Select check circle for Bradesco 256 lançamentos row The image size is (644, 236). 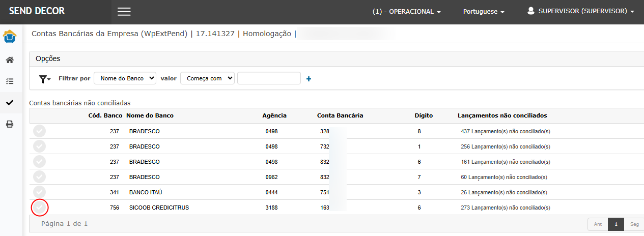(x=39, y=146)
